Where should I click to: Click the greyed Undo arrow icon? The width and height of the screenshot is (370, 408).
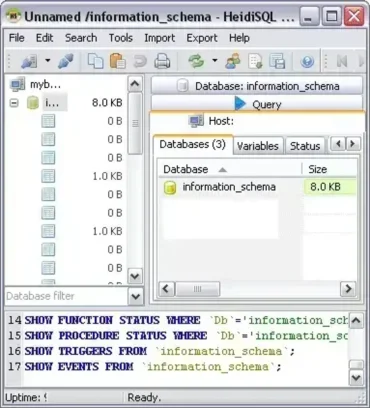tap(140, 62)
